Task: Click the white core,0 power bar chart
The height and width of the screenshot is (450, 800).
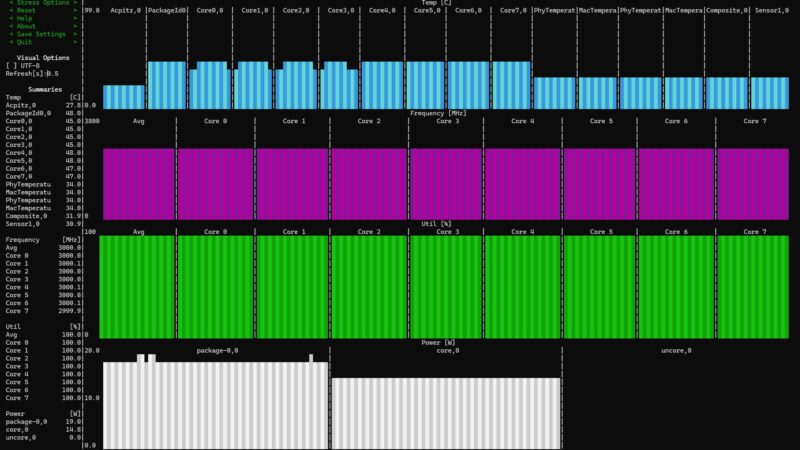Action: [446, 413]
